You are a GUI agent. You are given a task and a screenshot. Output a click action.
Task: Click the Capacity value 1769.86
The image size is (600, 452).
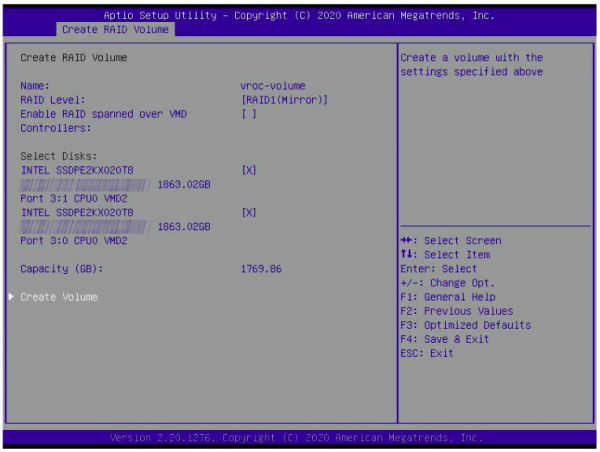tap(261, 269)
